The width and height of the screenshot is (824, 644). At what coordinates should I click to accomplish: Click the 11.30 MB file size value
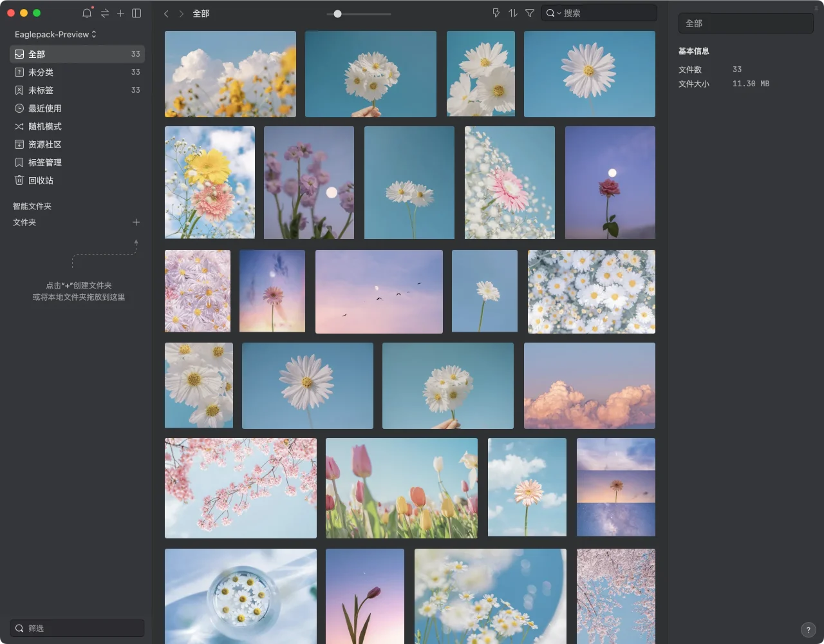(751, 84)
